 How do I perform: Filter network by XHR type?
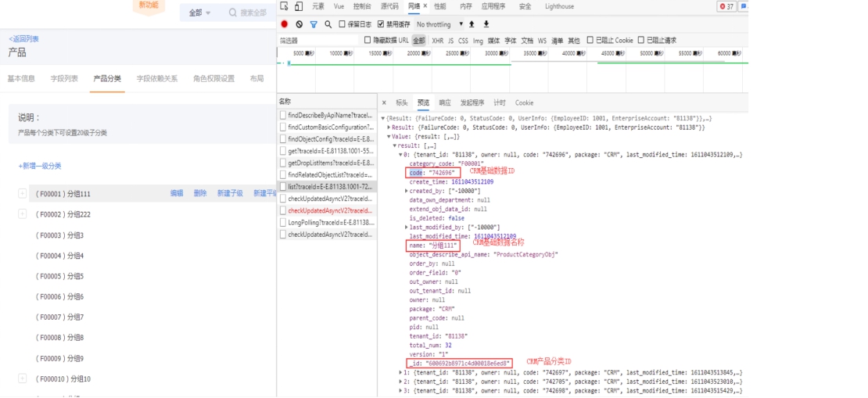[437, 41]
